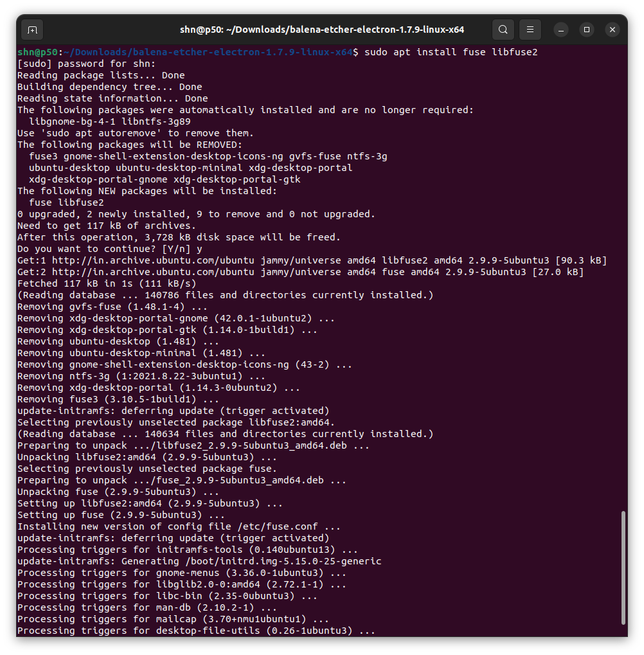
Task: Click the command 'sudo apt install fuse libfuse2'
Action: point(451,52)
